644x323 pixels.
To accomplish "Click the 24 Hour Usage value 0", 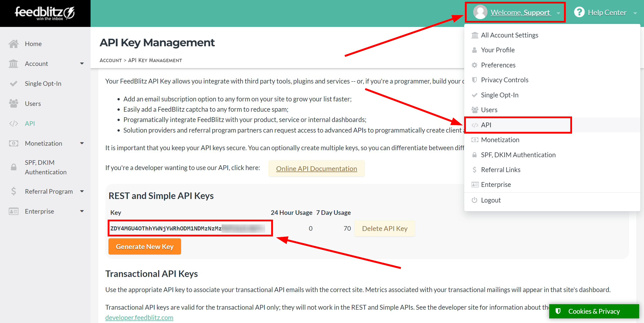I will point(311,228).
